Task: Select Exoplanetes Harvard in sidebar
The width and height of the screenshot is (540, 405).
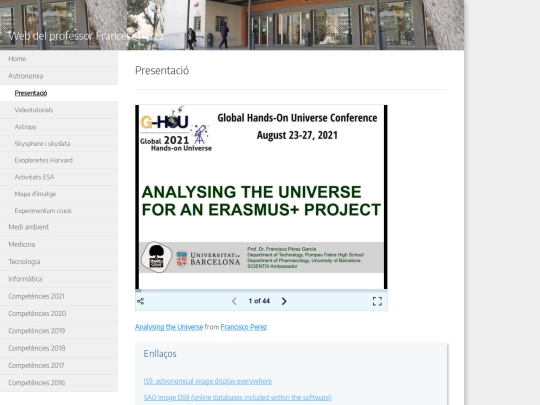Action: [x=59, y=160]
